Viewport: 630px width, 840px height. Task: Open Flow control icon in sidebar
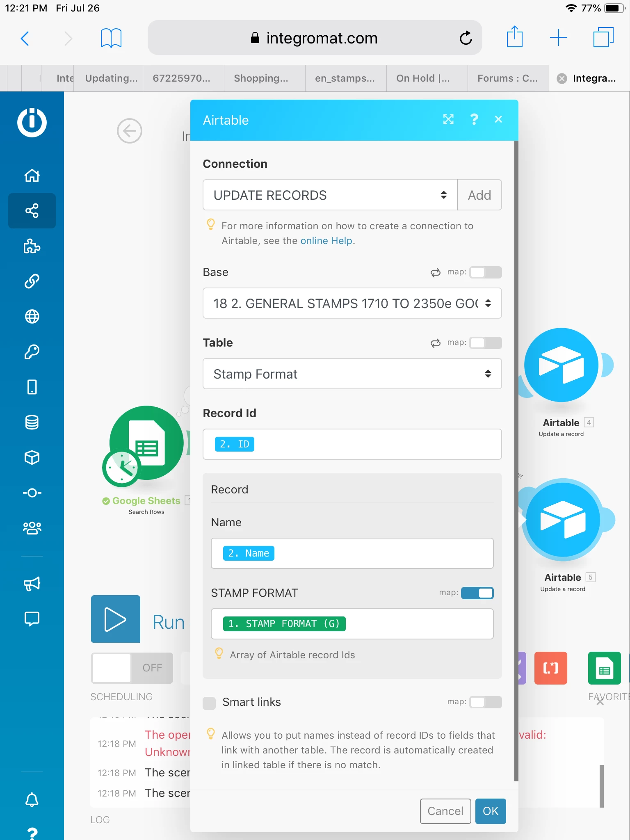[x=32, y=493]
